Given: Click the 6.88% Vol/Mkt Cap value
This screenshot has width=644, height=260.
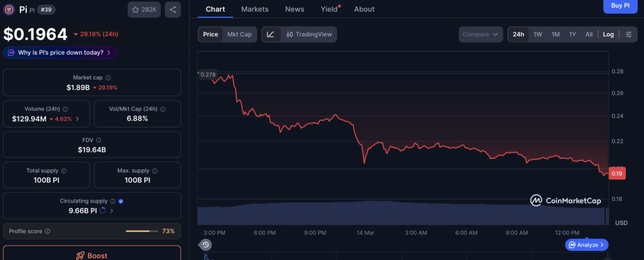Looking at the screenshot, I should coord(137,119).
